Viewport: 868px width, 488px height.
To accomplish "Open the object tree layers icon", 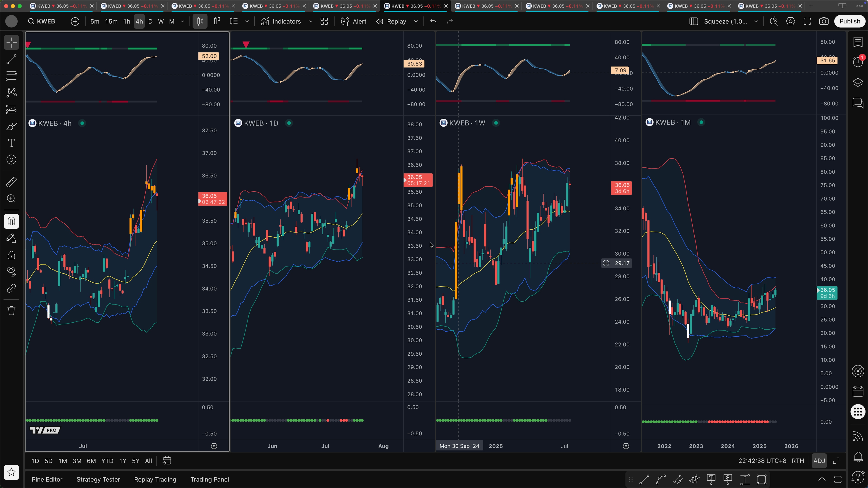I will (x=858, y=82).
